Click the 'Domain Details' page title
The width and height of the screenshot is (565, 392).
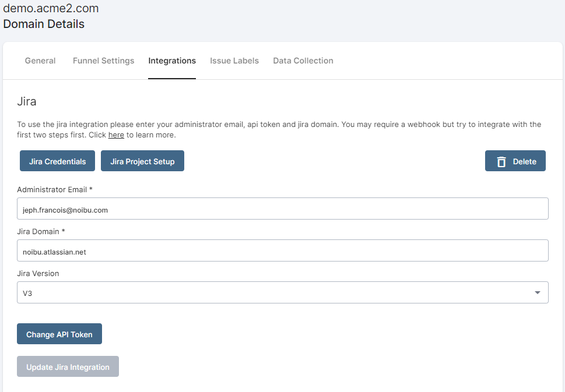tap(44, 24)
